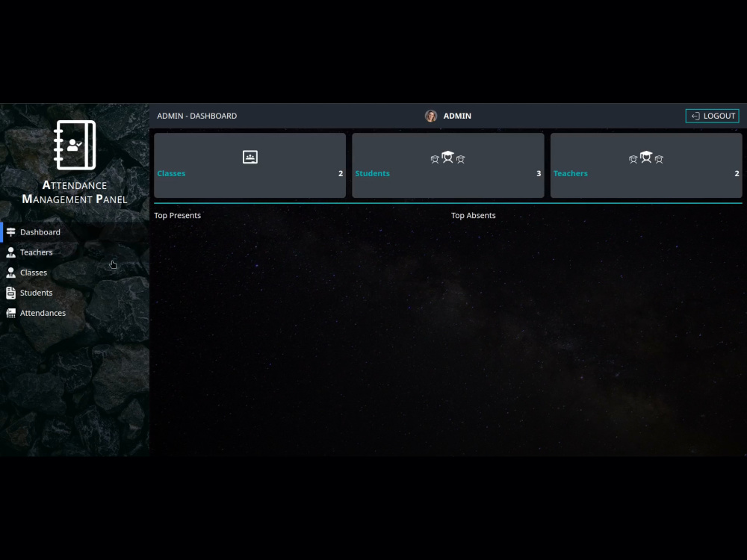Click the Top Absents heading
This screenshot has width=747, height=560.
click(x=473, y=215)
